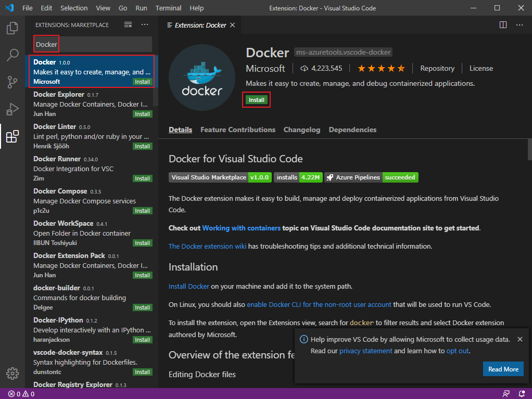
Task: Clear extensions search results icon
Action: click(128, 25)
